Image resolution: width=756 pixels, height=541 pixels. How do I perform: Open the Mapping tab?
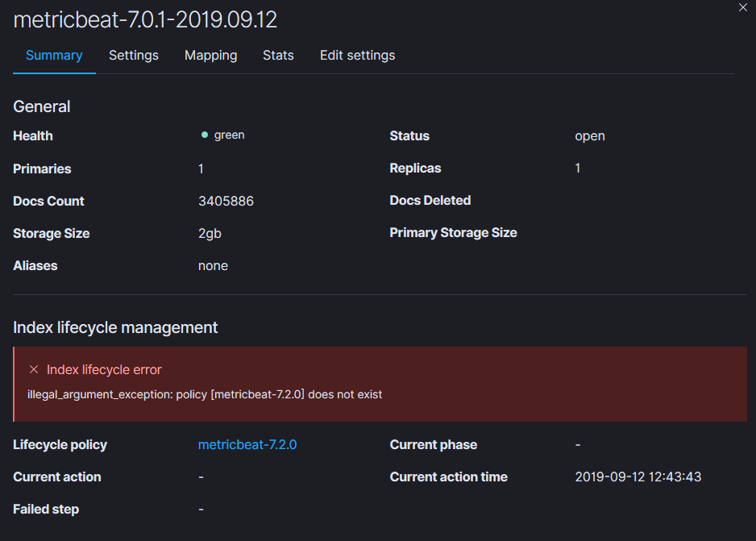click(x=210, y=56)
